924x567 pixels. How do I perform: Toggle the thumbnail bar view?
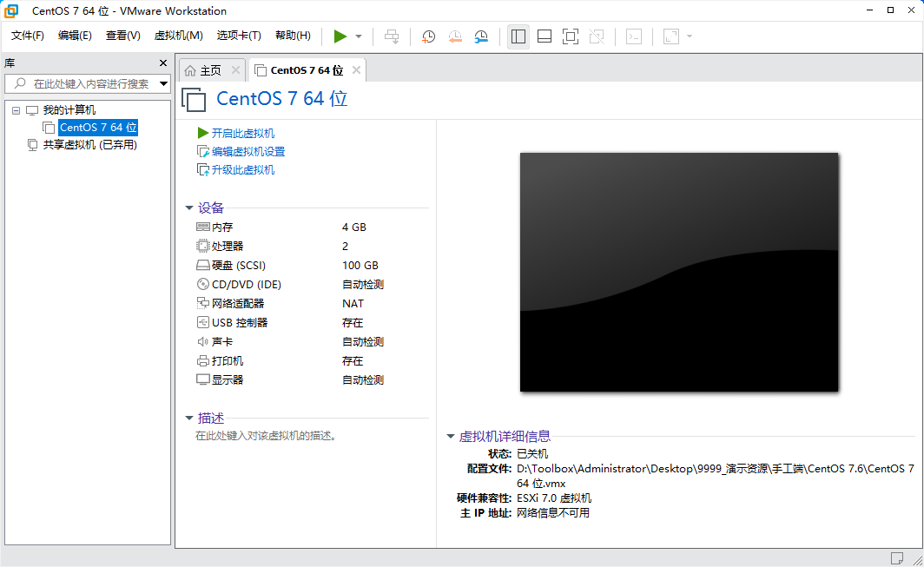tap(544, 36)
